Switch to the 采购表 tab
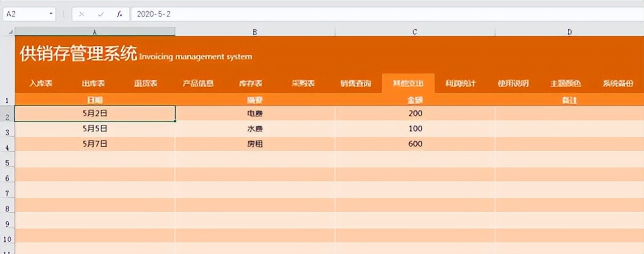 [303, 84]
